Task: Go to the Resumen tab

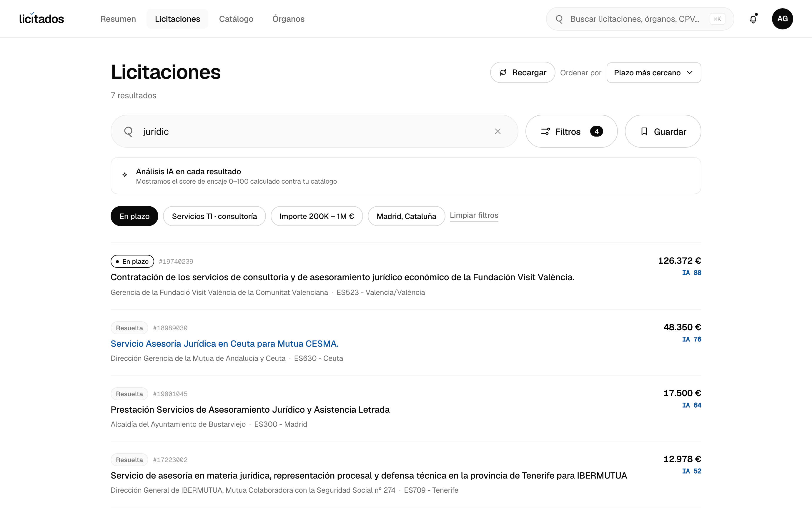Action: point(118,19)
